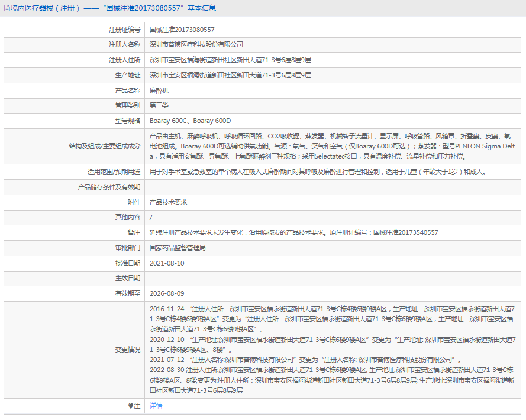The image size is (526, 420).
Task: Click the 附件 row label
Action: point(134,202)
